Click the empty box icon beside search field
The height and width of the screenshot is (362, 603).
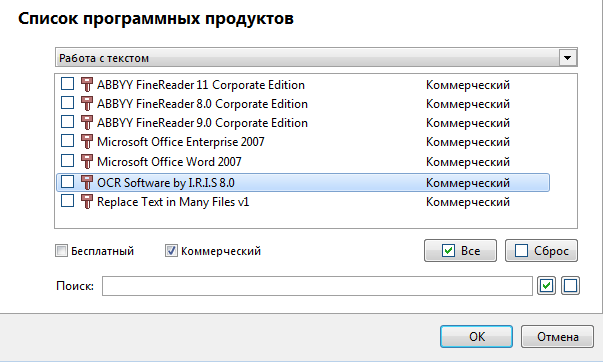click(x=570, y=286)
